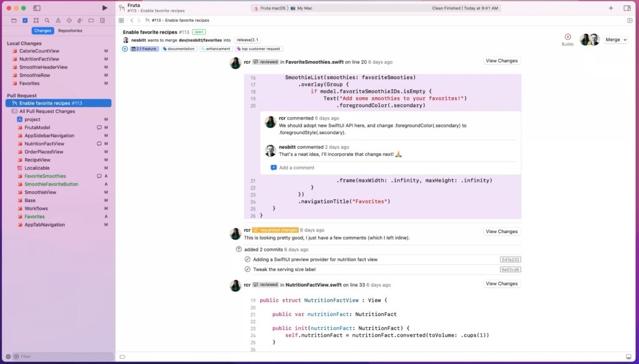View Changes for NutritionFactView.swift review
This screenshot has height=364, width=639.
(x=502, y=284)
